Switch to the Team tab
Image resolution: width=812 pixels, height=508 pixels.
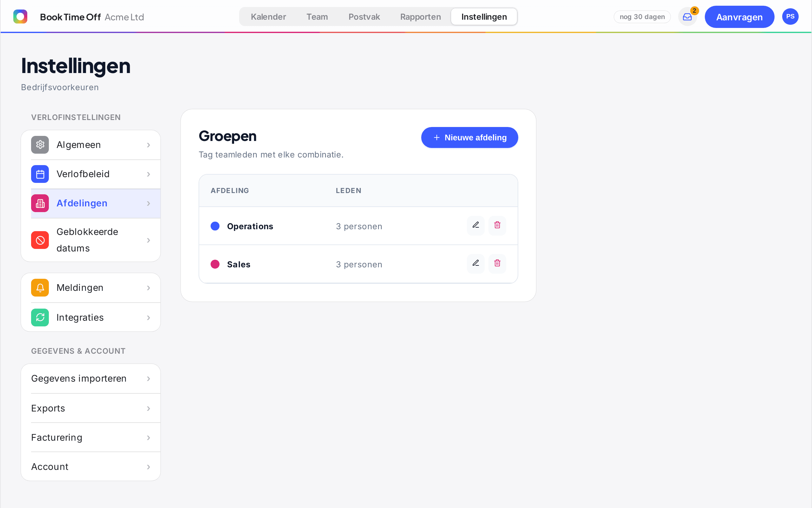[317, 17]
